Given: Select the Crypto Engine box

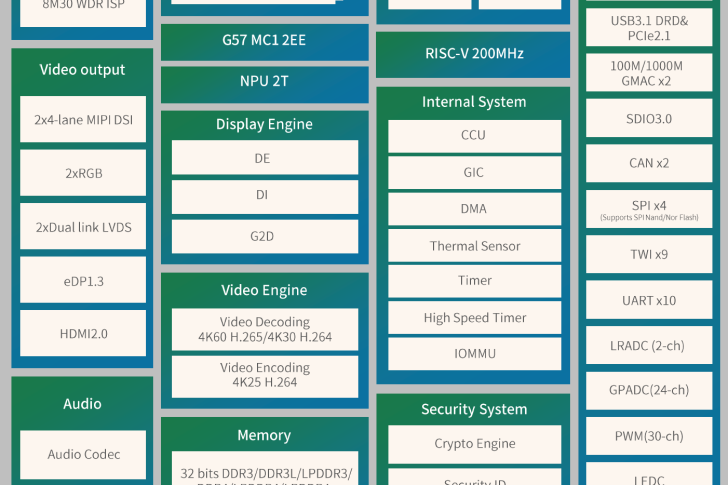Looking at the screenshot, I should click(x=474, y=444).
